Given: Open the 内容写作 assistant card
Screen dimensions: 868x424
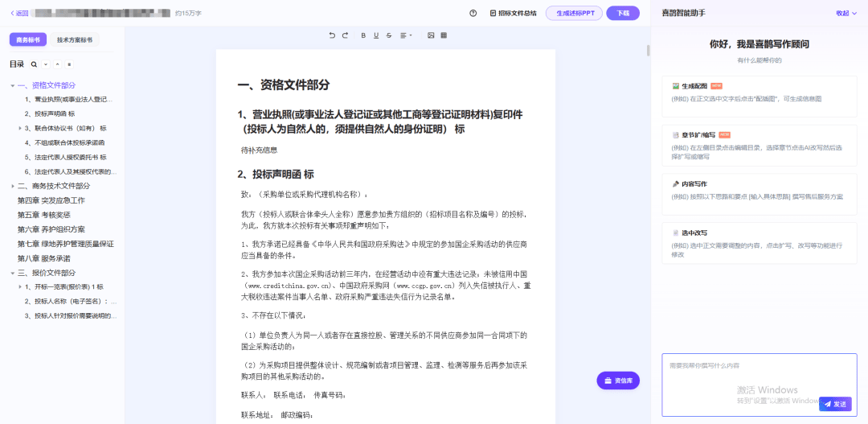Looking at the screenshot, I should coord(759,194).
